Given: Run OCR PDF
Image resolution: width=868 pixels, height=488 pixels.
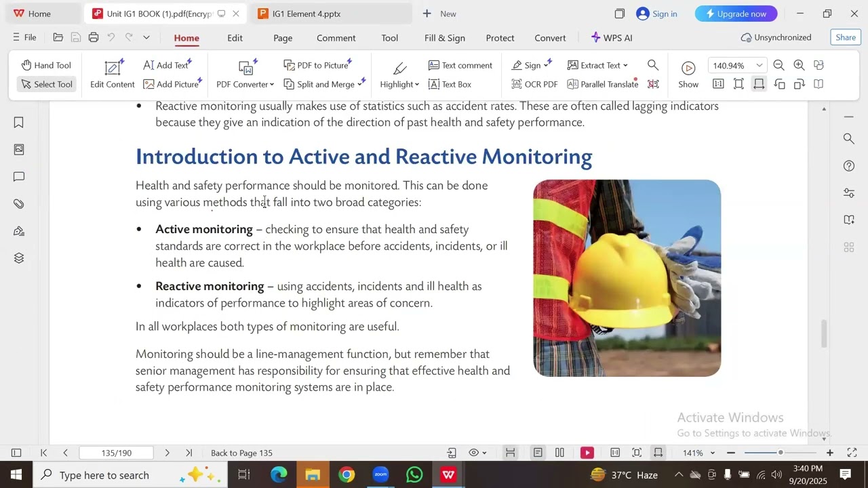Looking at the screenshot, I should click(534, 84).
